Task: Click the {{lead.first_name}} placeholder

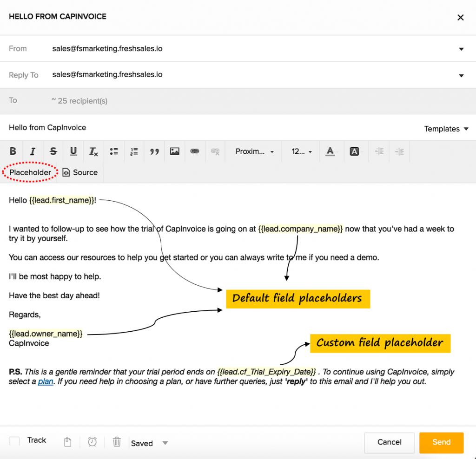Action: [x=61, y=200]
